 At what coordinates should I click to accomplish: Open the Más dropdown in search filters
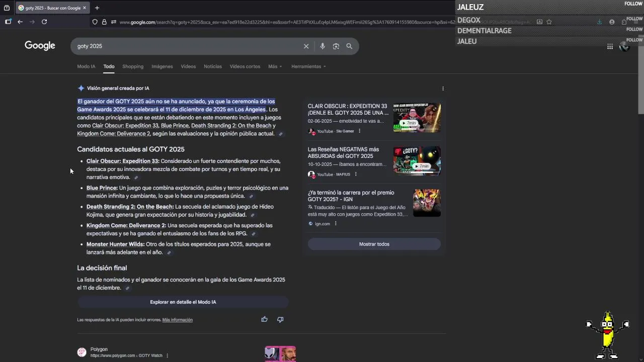275,66
